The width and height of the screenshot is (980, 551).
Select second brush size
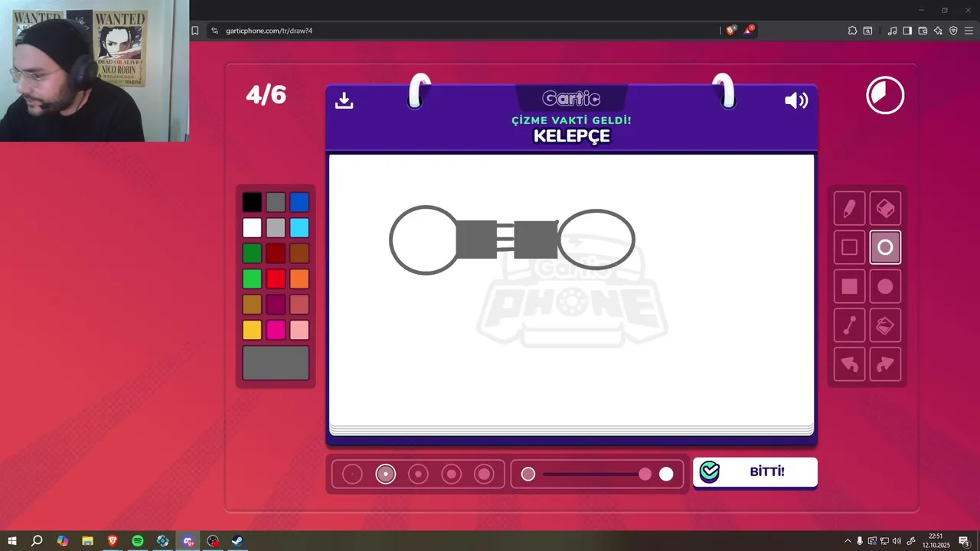385,474
